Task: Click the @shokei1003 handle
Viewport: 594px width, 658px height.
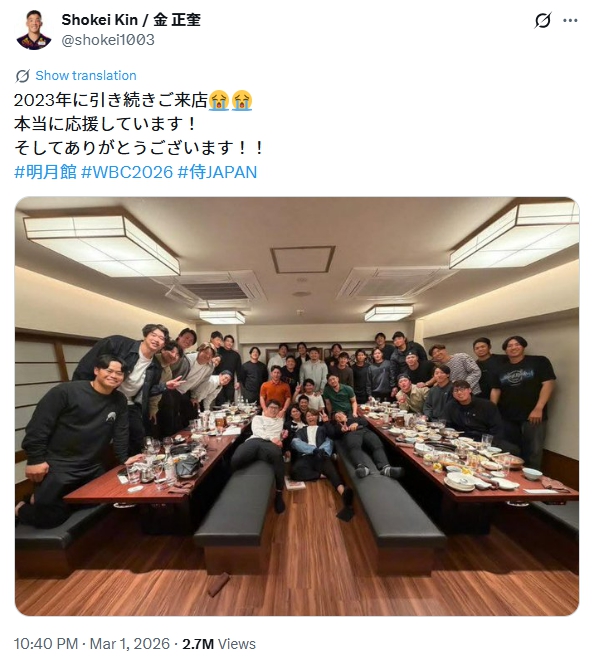Action: 108,40
